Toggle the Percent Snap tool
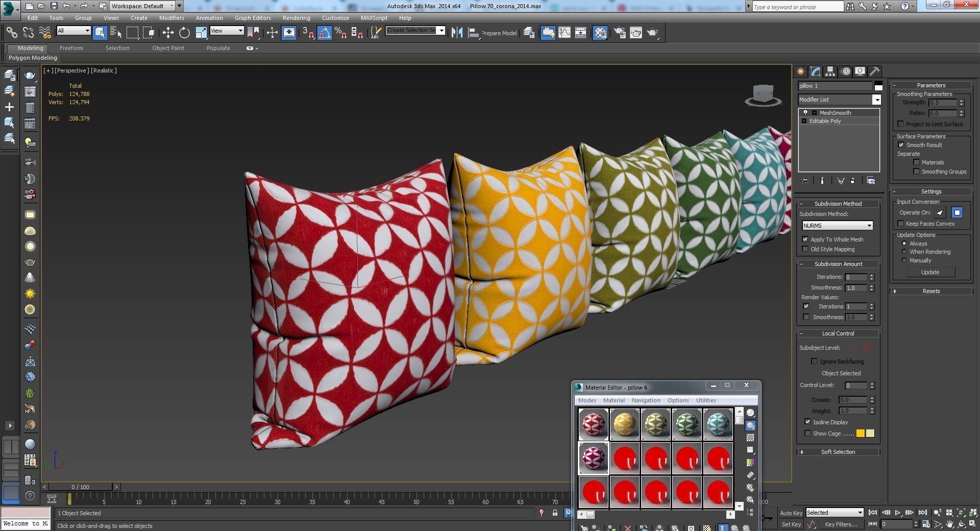The height and width of the screenshot is (531, 980). (340, 33)
